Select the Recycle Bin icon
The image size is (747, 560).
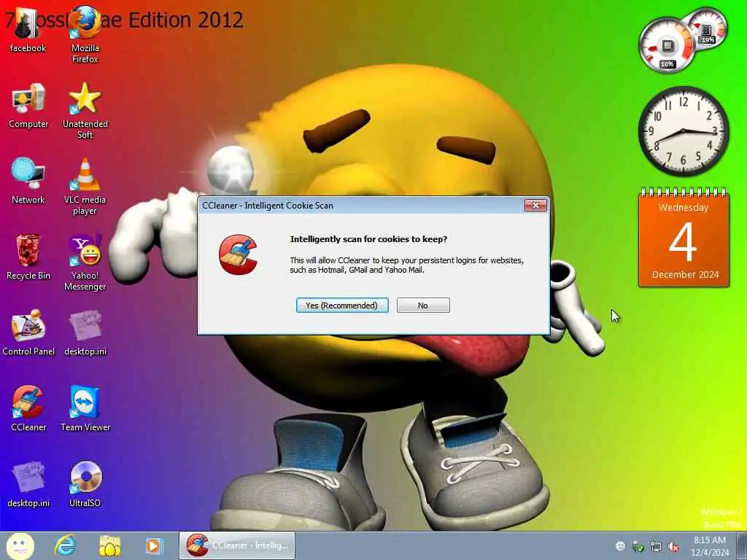[x=28, y=257]
